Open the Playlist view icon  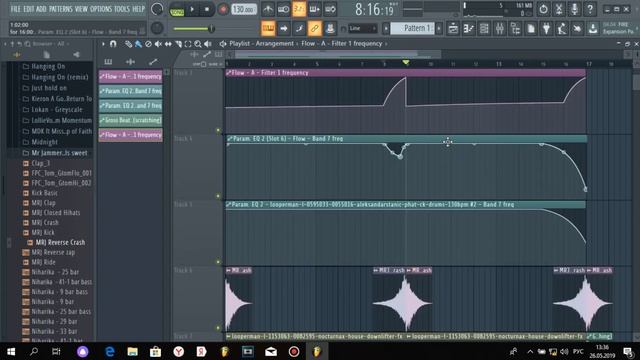453,28
